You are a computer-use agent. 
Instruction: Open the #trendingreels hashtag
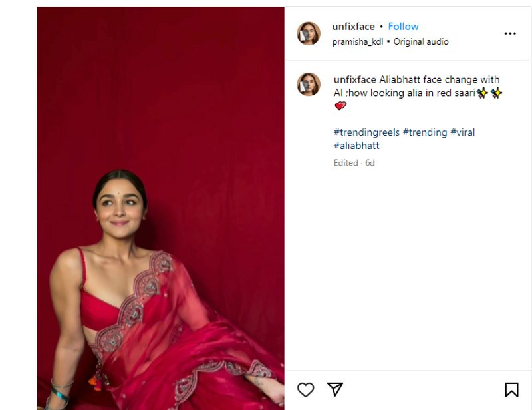coord(366,132)
